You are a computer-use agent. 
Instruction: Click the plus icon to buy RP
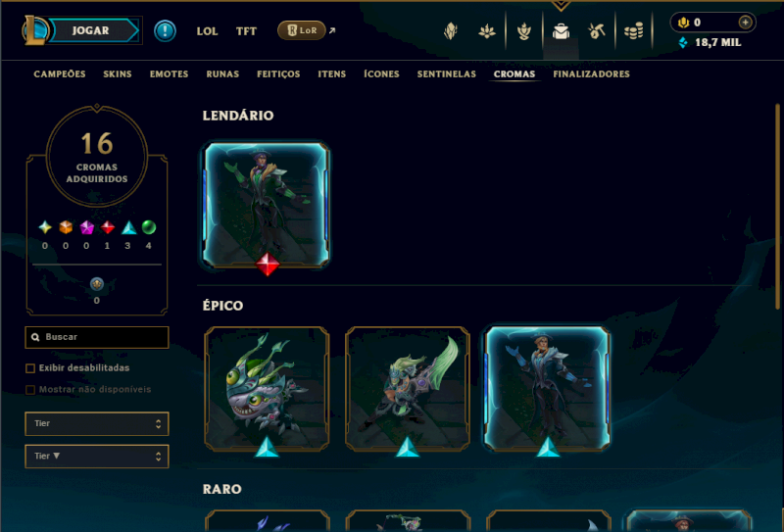[745, 23]
